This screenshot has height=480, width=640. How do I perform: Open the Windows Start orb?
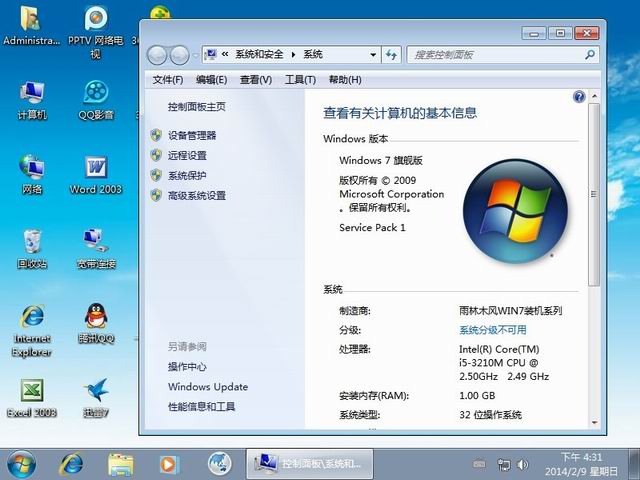[21, 464]
